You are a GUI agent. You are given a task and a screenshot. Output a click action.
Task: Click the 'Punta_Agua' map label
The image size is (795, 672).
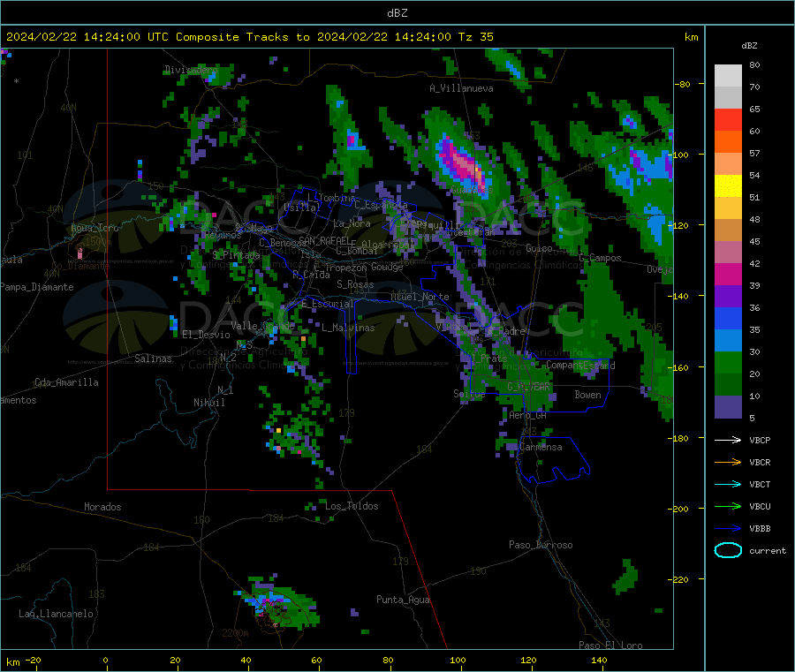coord(403,600)
